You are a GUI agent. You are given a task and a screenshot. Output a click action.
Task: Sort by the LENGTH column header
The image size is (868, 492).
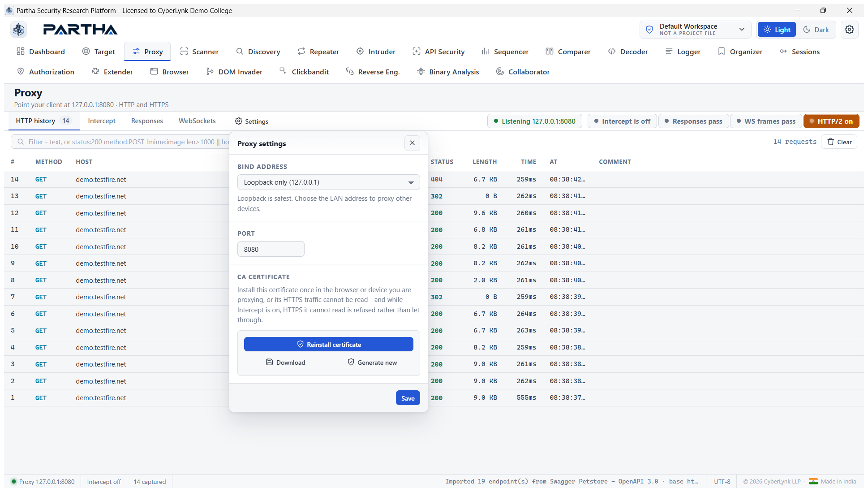[x=485, y=162]
